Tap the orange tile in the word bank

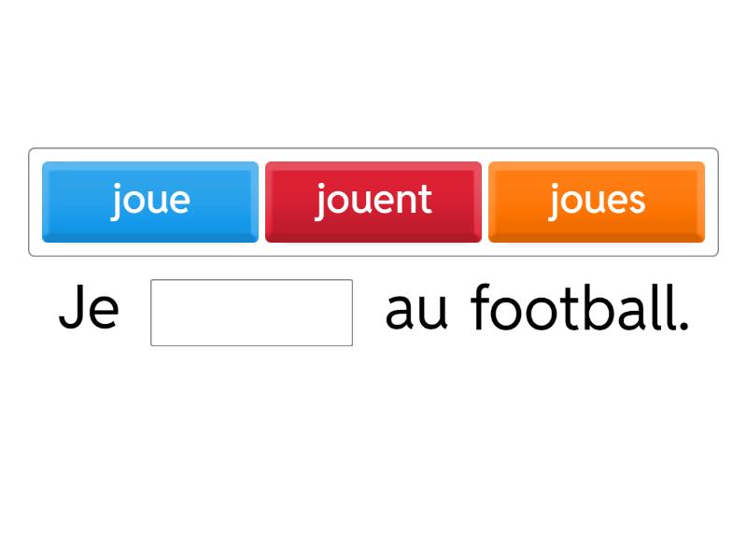tap(597, 202)
